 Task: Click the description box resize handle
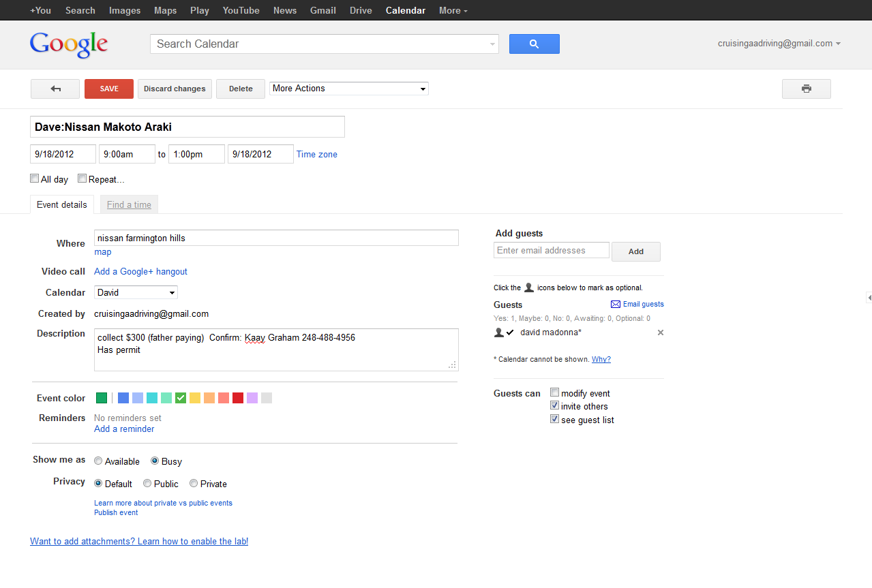452,365
